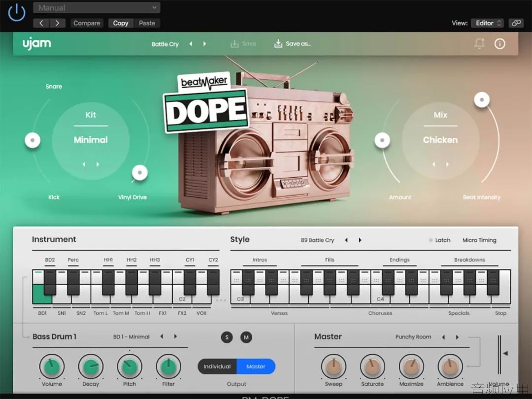This screenshot has height=399, width=532.
Task: Click the Saturate knob
Action: (x=372, y=366)
